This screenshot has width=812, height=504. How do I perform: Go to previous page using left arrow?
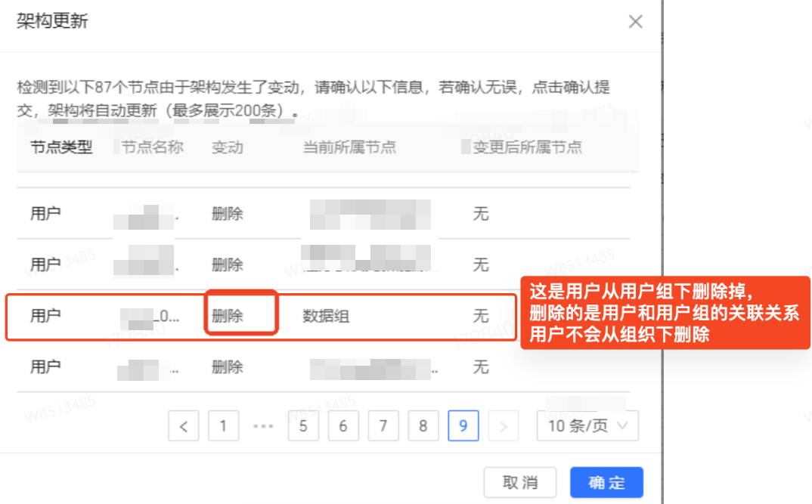coord(183,426)
